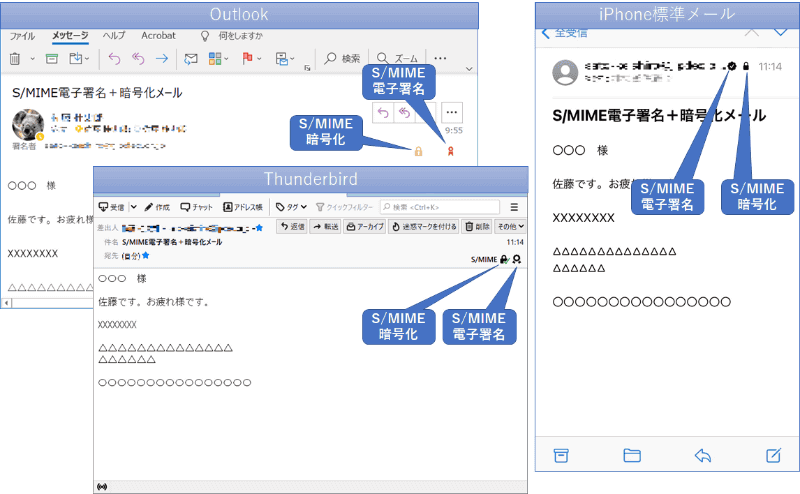
Task: Open the dropdown arrow beside 受信 in Thunderbird
Action: 134,207
